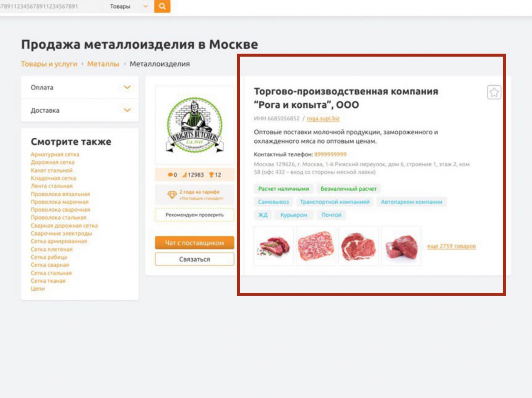Click the Связаться button
The width and height of the screenshot is (532, 398).
pos(195,259)
